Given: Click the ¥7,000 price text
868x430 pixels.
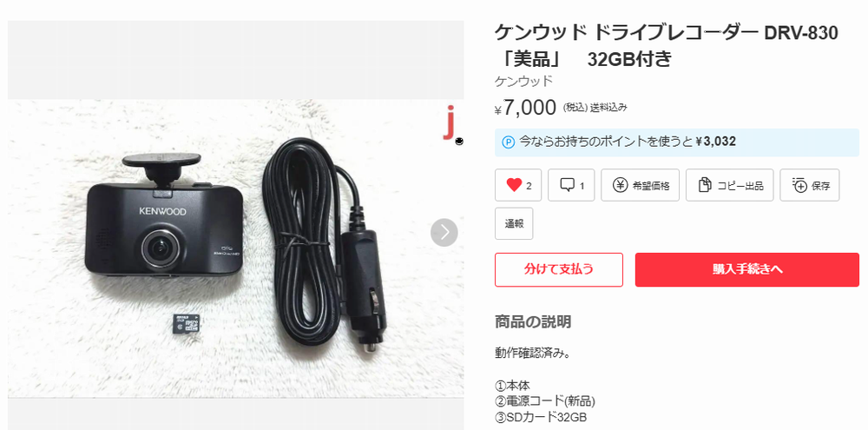Looking at the screenshot, I should pos(525,108).
